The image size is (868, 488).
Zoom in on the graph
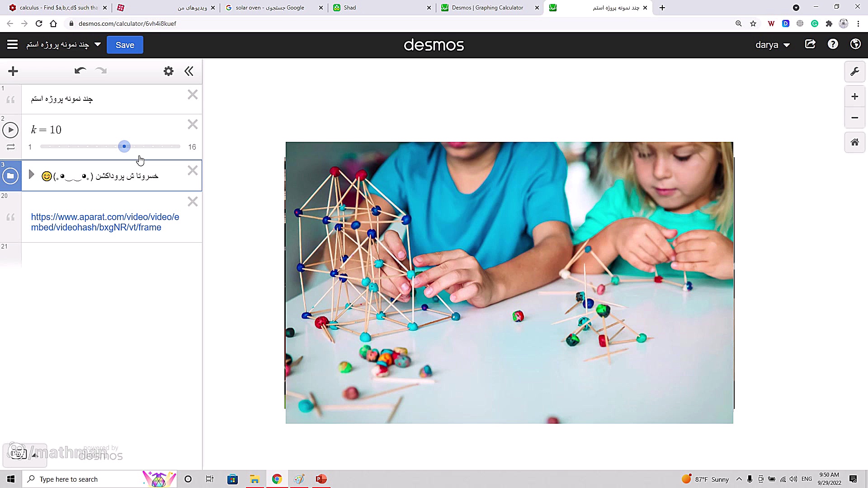point(854,97)
